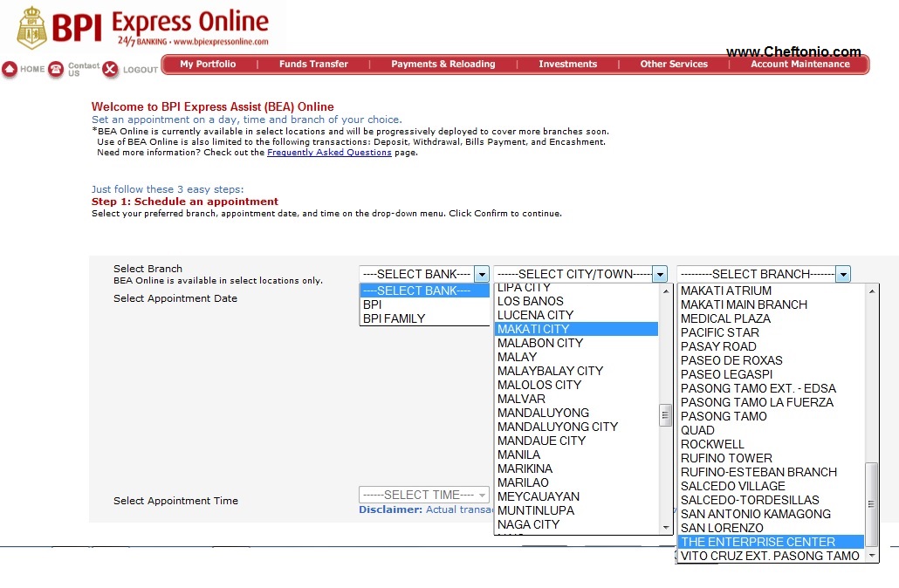Open the SELECT CITY/TOWN dropdown arrow
Viewport: 899px width, 588px height.
660,273
